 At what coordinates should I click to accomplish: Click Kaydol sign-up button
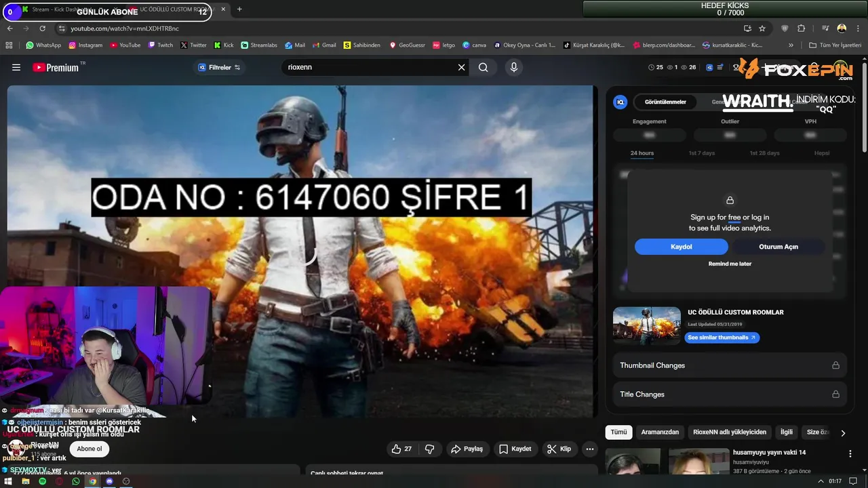pos(682,247)
